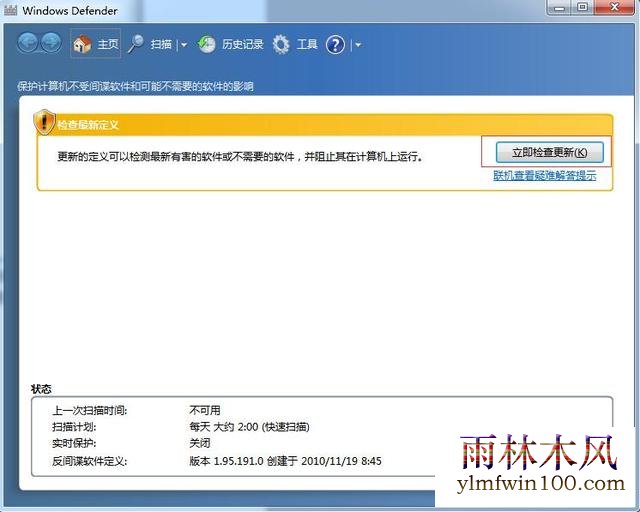
Task: Click the Windows Defender title bar icon
Action: point(10,10)
